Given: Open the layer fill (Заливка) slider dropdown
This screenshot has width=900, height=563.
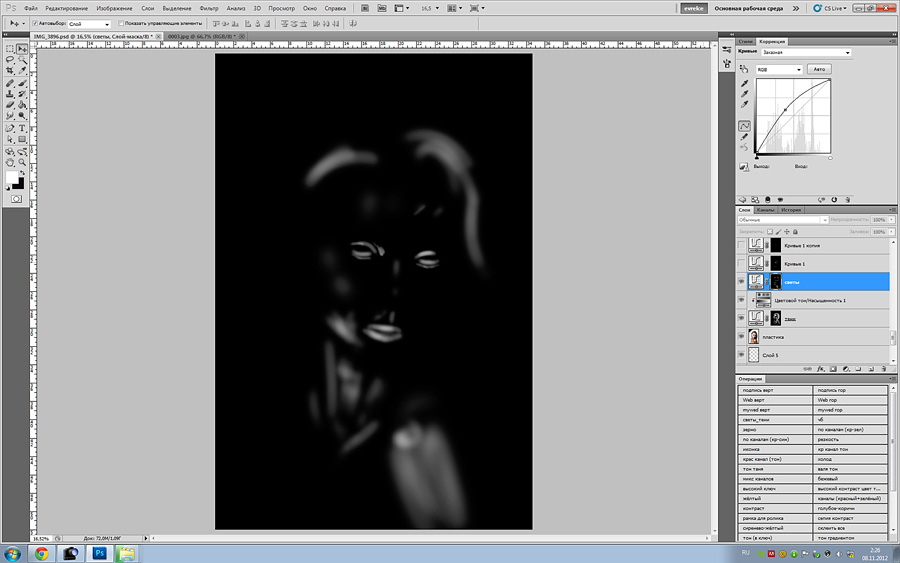Looking at the screenshot, I should pyautogui.click(x=891, y=232).
